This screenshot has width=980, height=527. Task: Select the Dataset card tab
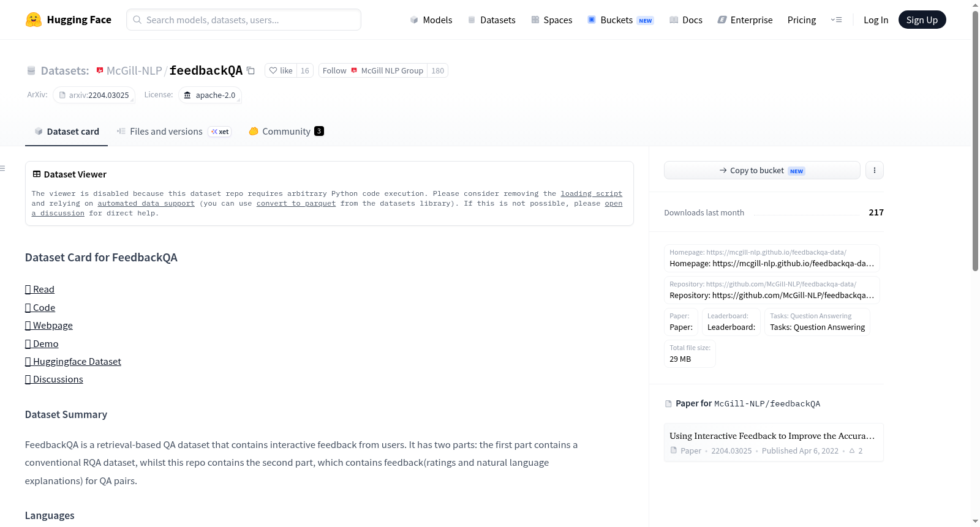pyautogui.click(x=66, y=132)
